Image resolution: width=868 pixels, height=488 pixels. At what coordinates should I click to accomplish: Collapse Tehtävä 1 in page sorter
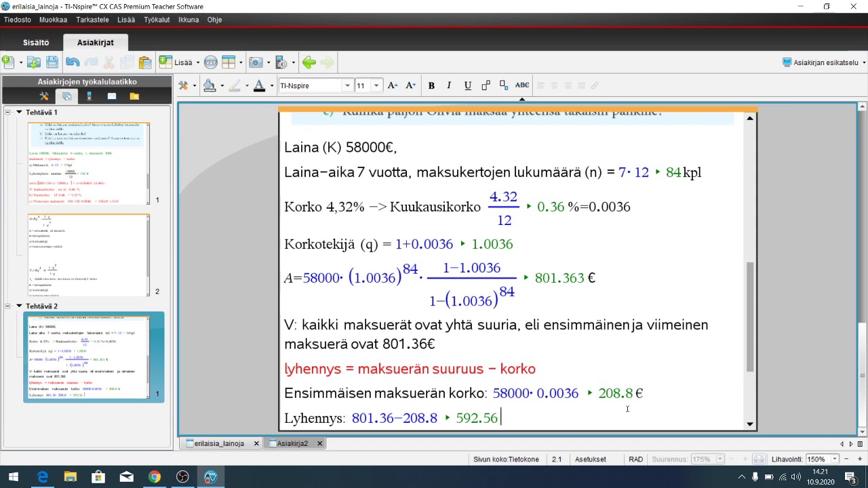19,112
